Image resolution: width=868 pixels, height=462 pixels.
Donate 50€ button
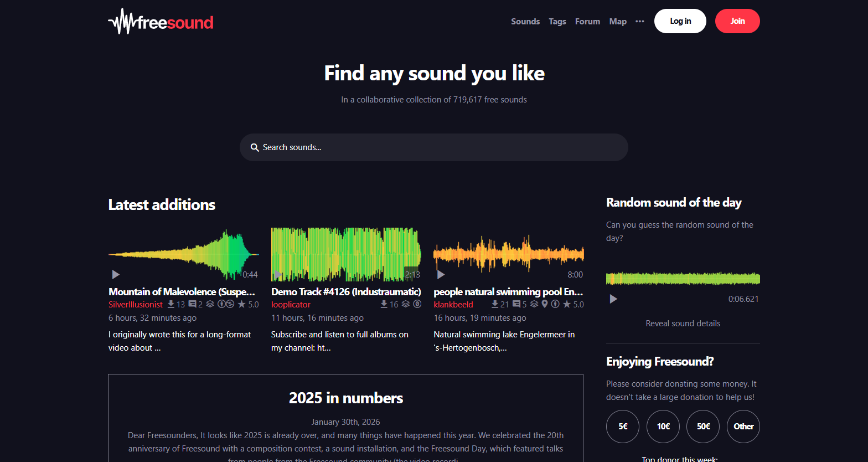tap(703, 427)
